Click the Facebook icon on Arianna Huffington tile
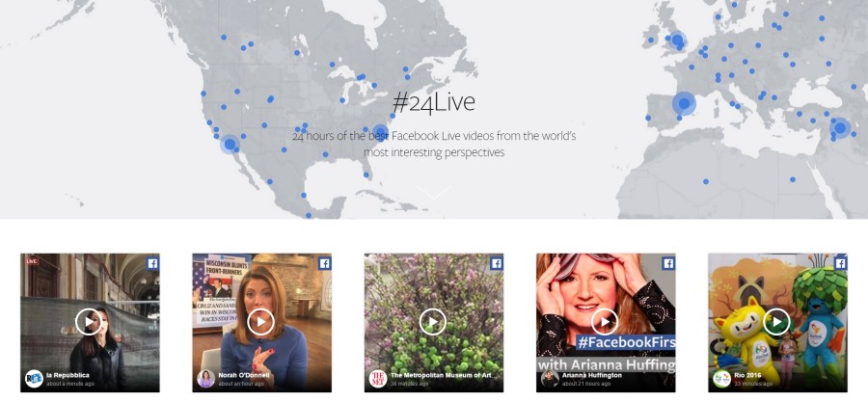 tap(668, 263)
